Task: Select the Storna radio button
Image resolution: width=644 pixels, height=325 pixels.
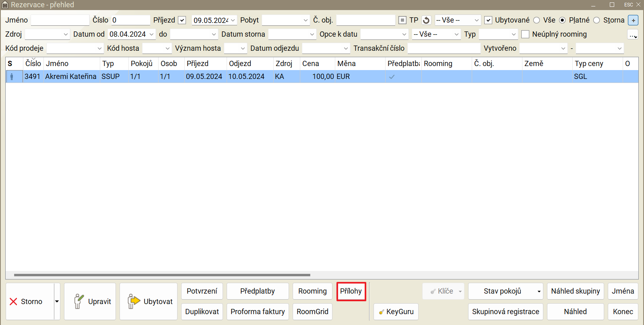Action: [x=597, y=20]
